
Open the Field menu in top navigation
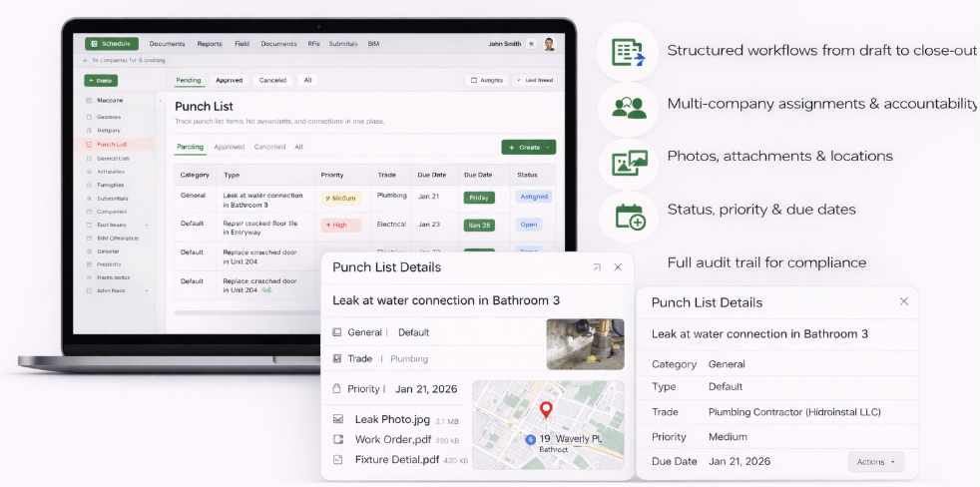click(242, 44)
